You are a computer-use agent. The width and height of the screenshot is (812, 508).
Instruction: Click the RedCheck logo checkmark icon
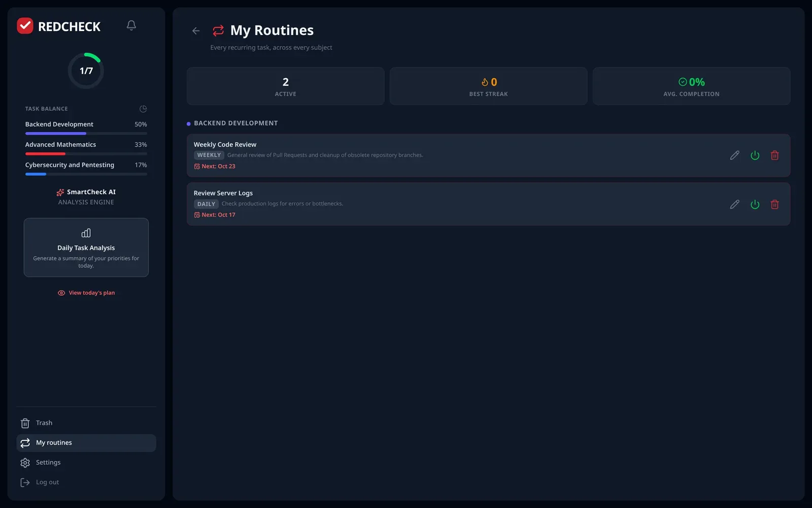[25, 26]
